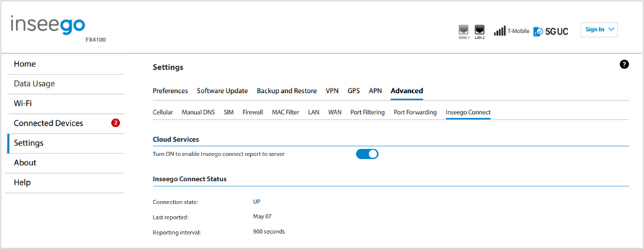This screenshot has height=249, width=644.
Task: Click the LAN 2 Ethernet port icon
Action: tap(479, 30)
